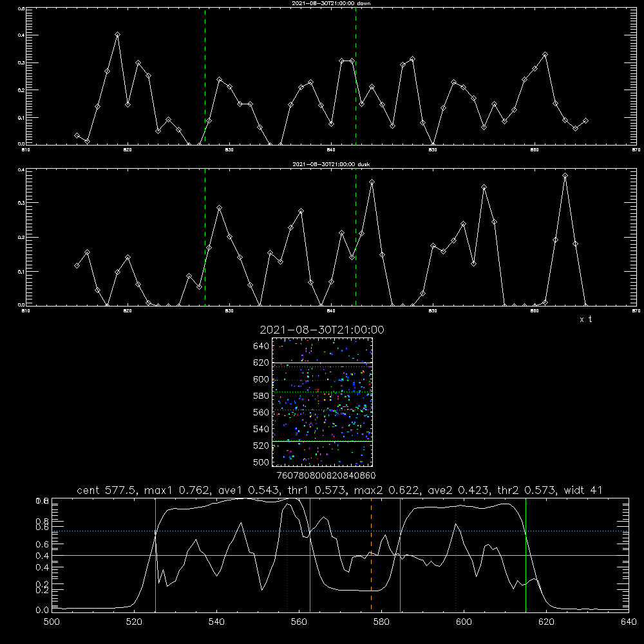
Task: Click the '500' x-axis label of the bottom plot
Action: click(x=52, y=622)
